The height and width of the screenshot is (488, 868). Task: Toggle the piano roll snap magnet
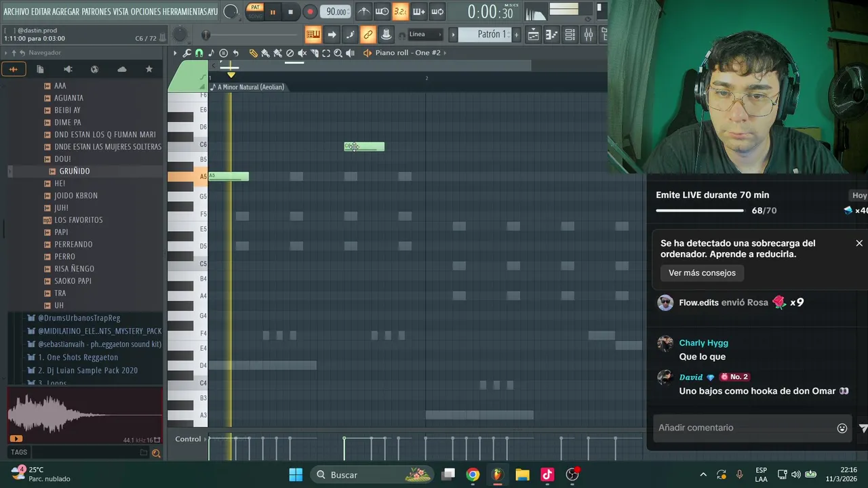pos(199,53)
